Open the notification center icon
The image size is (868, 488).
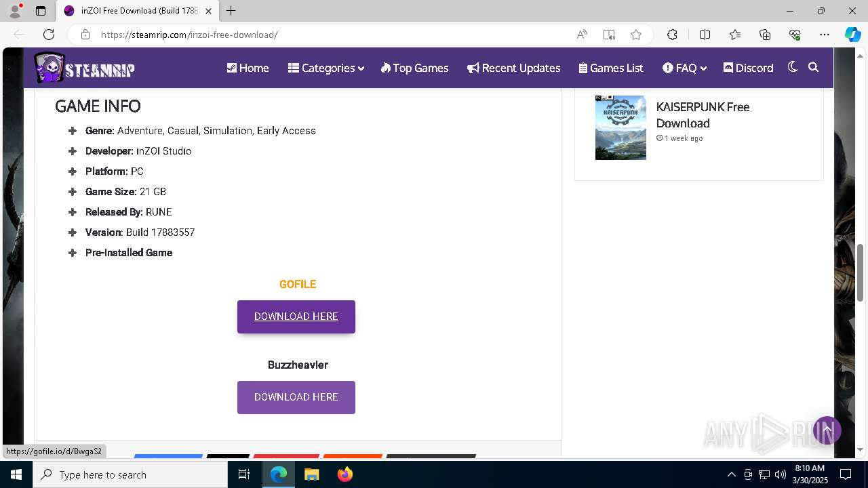point(846,474)
